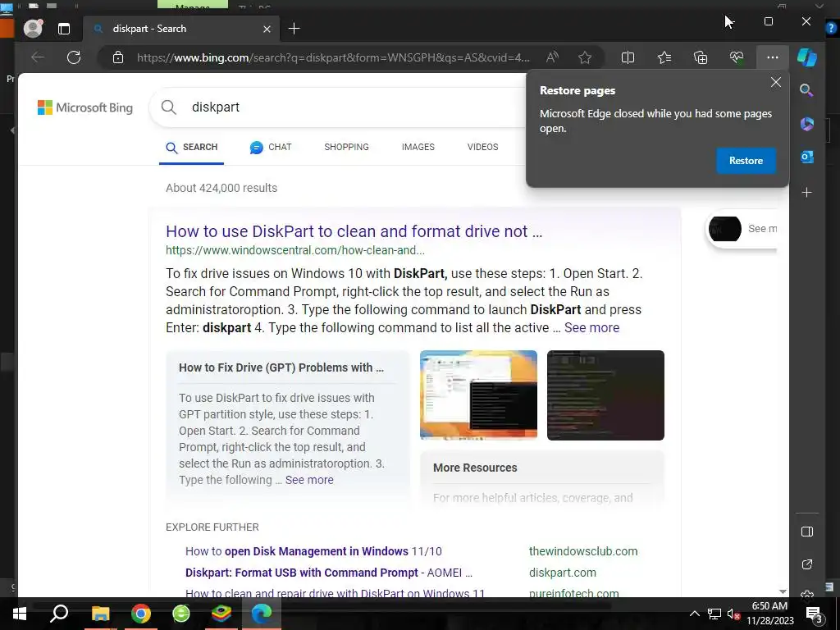Click the address bar URL
Image resolution: width=840 pixels, height=630 pixels.
pos(333,57)
